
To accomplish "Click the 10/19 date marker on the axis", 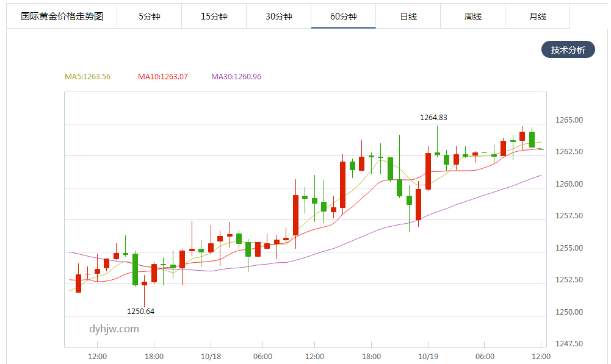I will (428, 356).
